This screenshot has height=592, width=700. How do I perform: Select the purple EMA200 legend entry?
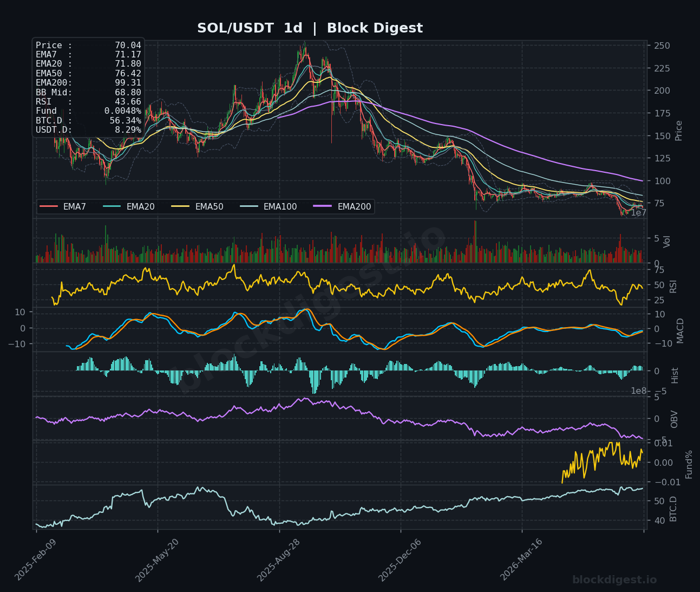pos(342,206)
